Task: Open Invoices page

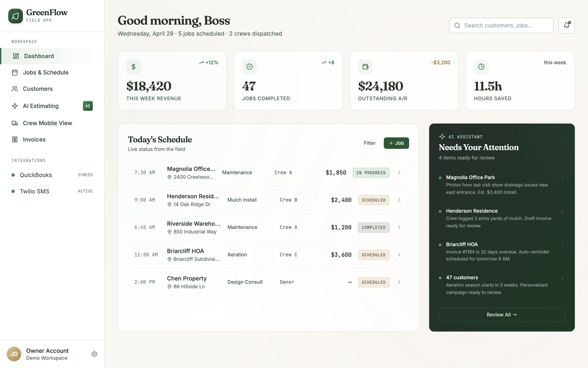Action: tap(52, 139)
